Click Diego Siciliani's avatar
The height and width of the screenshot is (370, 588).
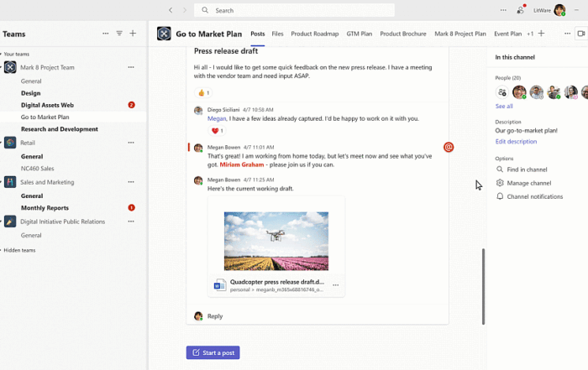click(x=198, y=111)
